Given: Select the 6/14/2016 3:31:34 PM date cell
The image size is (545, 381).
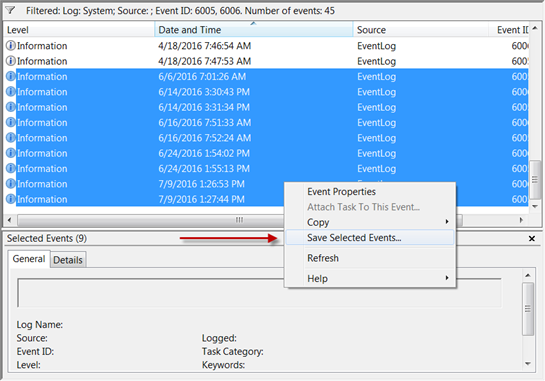Looking at the screenshot, I should coord(204,107).
